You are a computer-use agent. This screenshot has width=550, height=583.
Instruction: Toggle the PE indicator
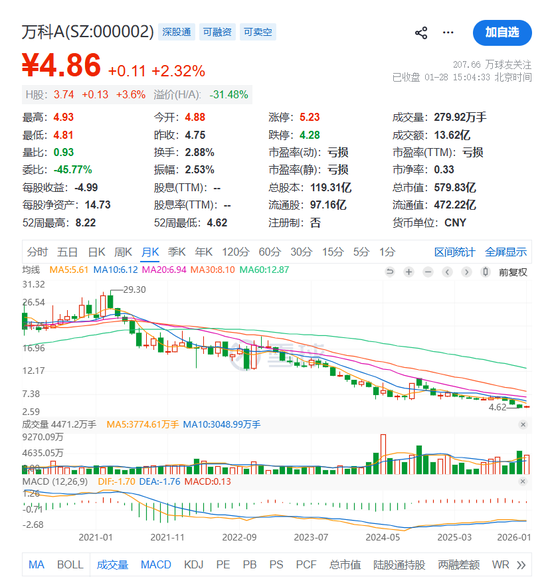223,564
